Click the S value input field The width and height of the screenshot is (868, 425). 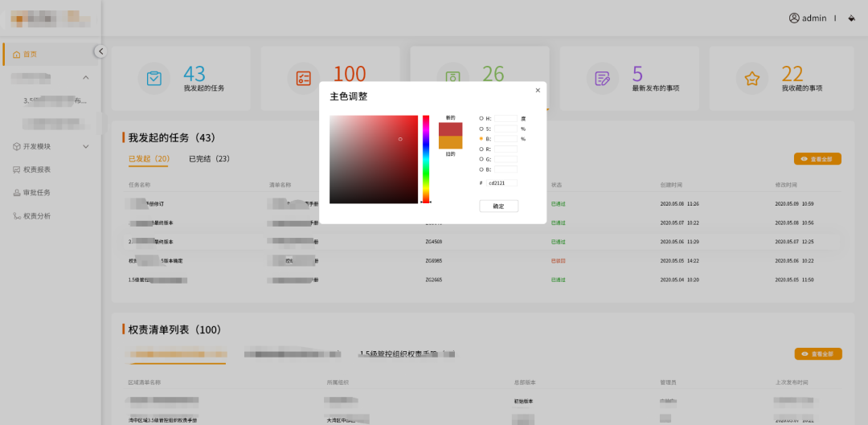coord(506,129)
